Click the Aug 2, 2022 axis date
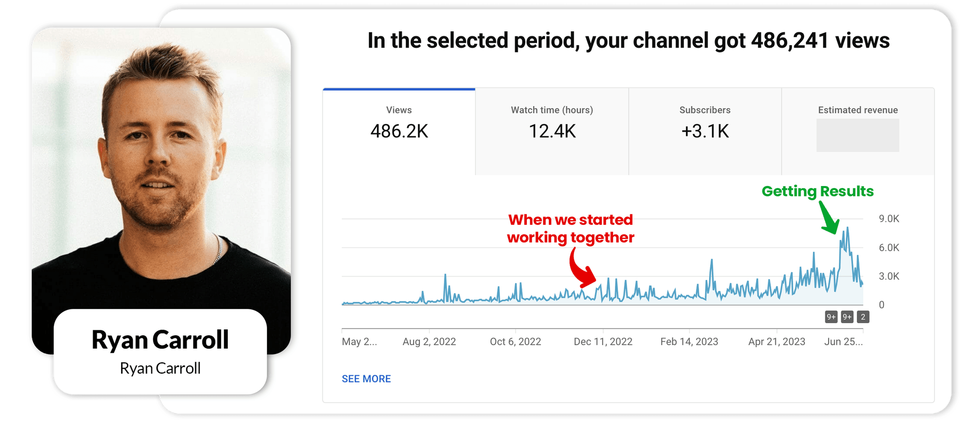Screen dimensions: 980x423 click(429, 342)
